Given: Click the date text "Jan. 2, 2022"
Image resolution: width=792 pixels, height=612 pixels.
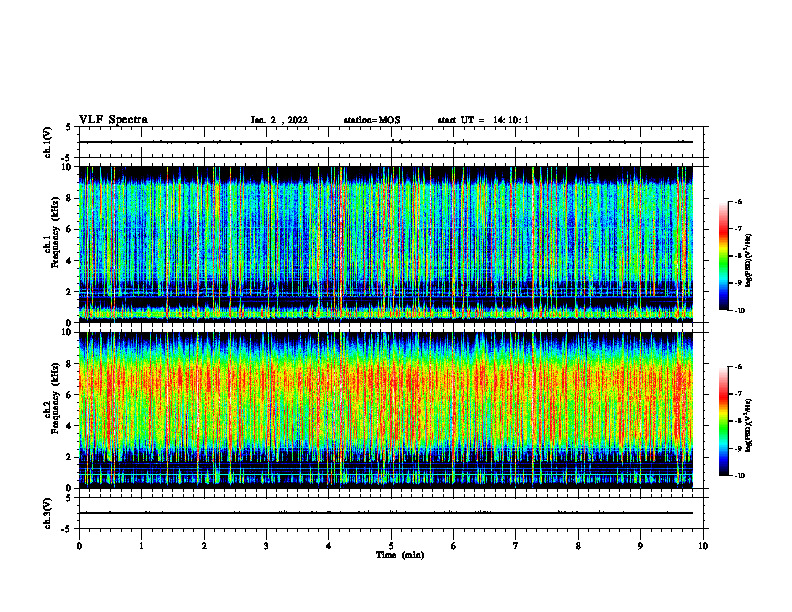Looking at the screenshot, I should point(279,120).
